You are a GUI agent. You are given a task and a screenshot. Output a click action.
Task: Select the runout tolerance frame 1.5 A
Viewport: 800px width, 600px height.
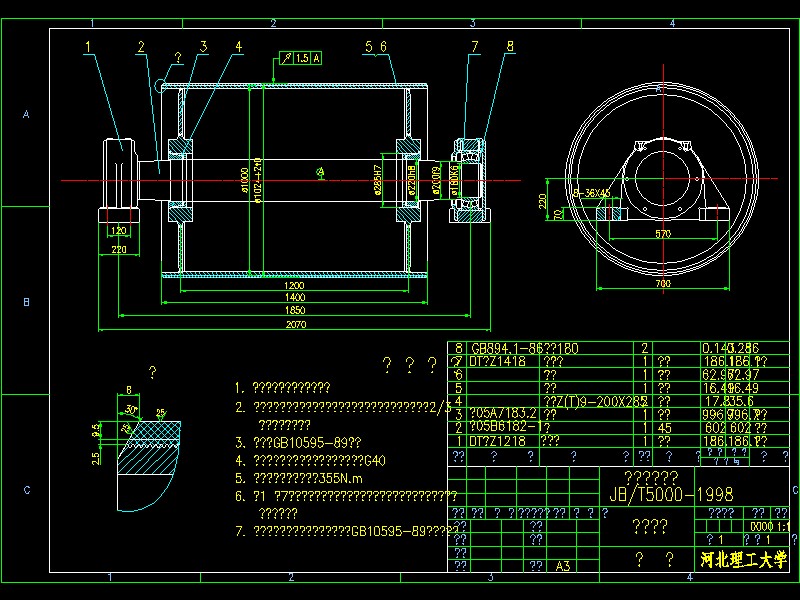point(301,58)
